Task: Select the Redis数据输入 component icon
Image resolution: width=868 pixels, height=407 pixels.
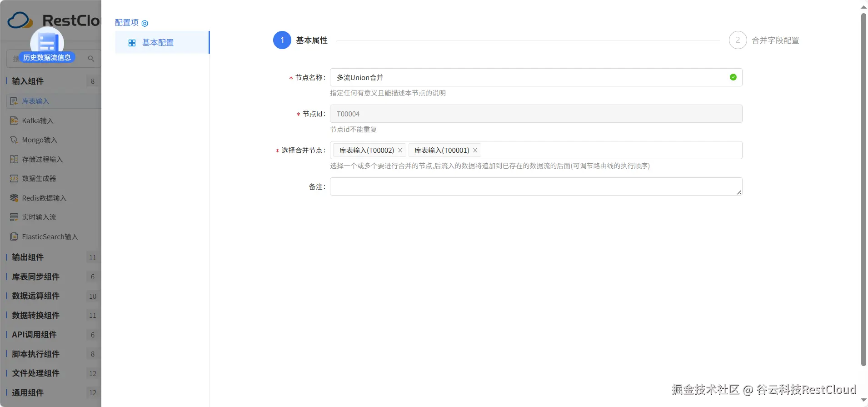Action: [14, 198]
